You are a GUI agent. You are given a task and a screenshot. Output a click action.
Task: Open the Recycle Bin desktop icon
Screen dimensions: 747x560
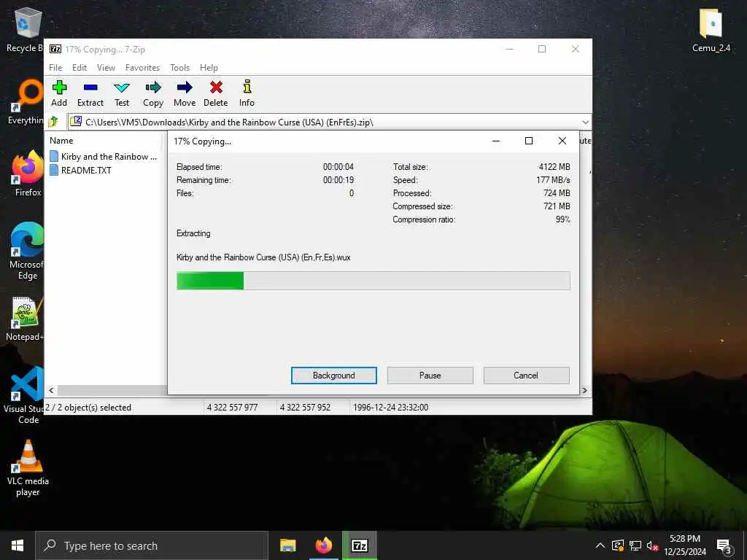[x=26, y=24]
